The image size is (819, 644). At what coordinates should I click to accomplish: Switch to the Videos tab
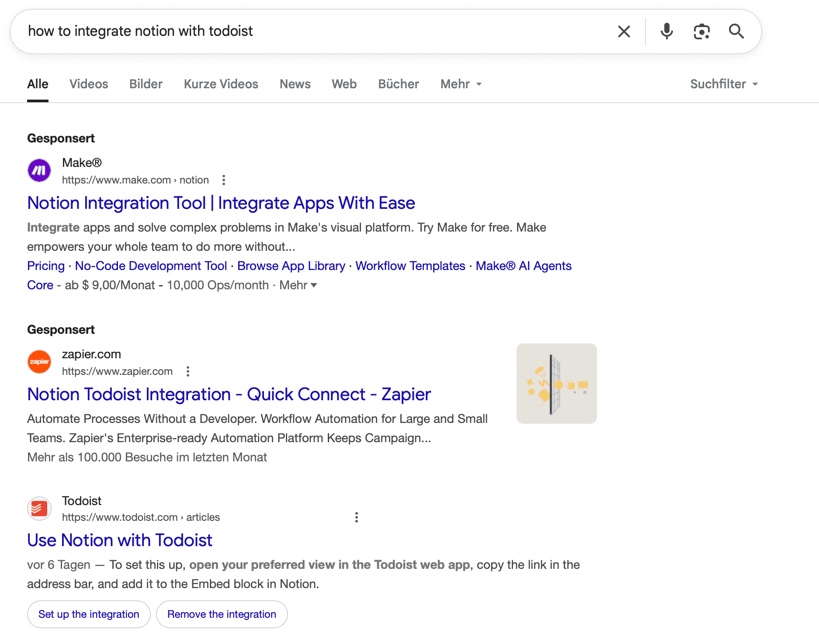[89, 84]
